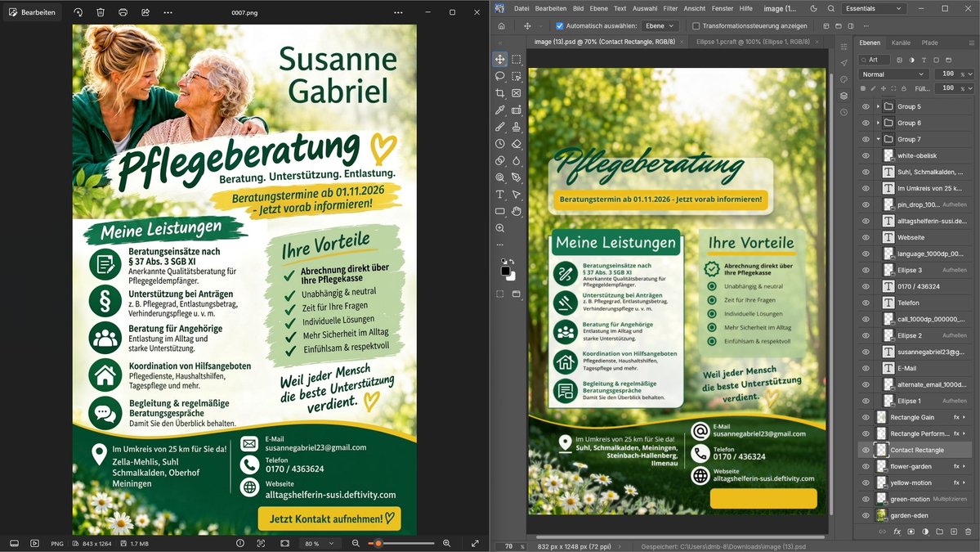The width and height of the screenshot is (980, 552).
Task: Hide the Telefon text layer
Action: click(866, 303)
